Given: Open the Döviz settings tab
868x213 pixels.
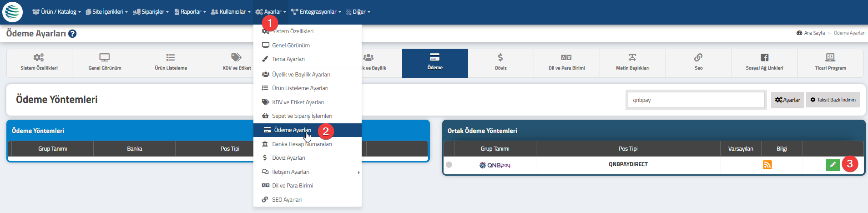Looking at the screenshot, I should 500,63.
